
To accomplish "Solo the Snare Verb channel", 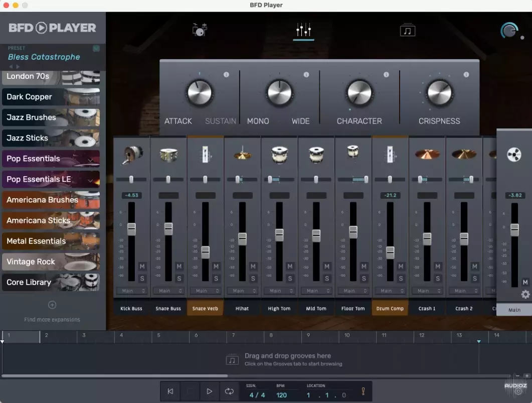I will [216, 278].
